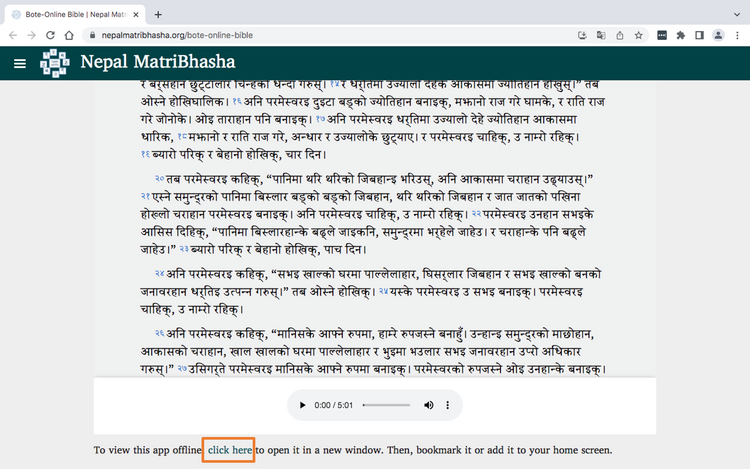
Task: Open a new browser tab
Action: (158, 13)
